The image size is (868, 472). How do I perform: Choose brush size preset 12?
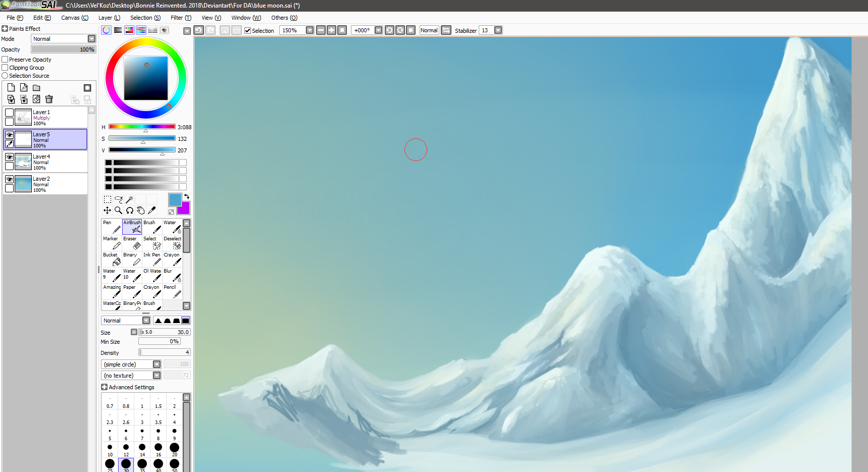click(x=126, y=449)
